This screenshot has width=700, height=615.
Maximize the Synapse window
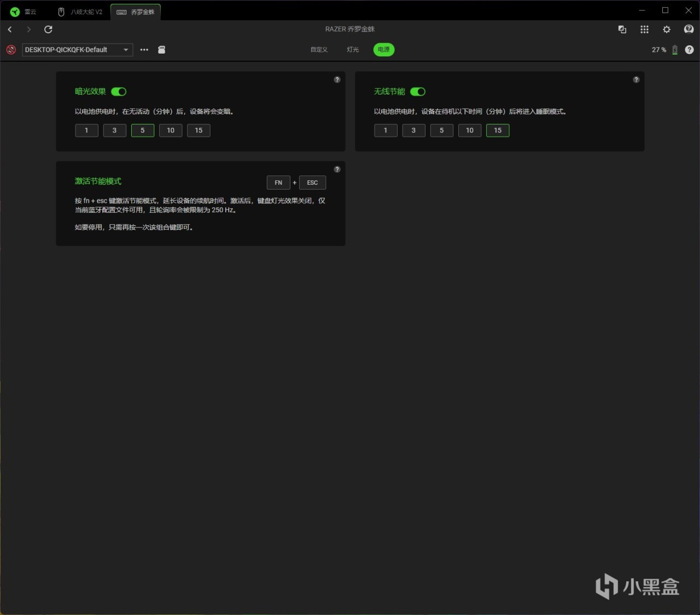pyautogui.click(x=666, y=10)
